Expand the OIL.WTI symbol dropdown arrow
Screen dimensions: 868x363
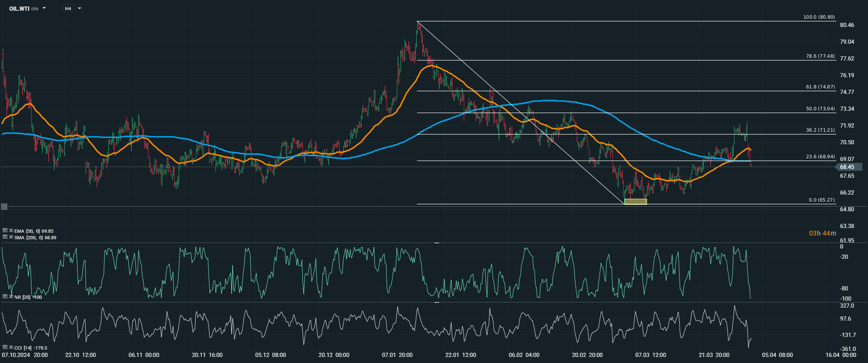click(x=44, y=8)
